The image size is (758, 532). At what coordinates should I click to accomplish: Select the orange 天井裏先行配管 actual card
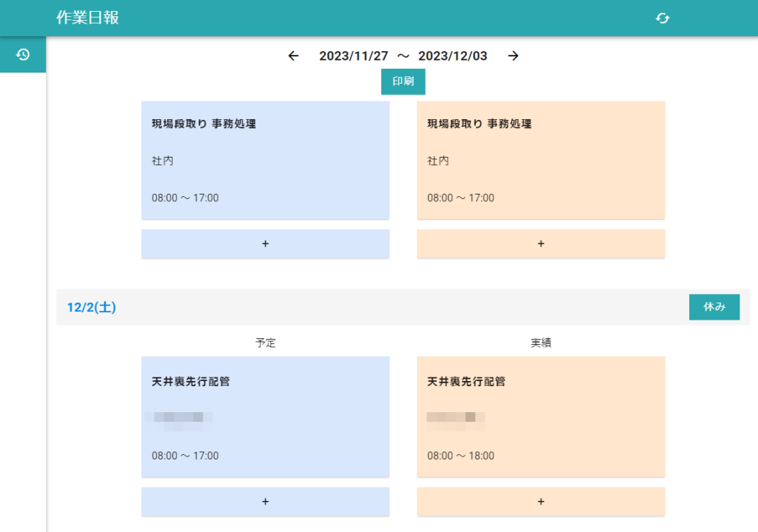click(540, 417)
